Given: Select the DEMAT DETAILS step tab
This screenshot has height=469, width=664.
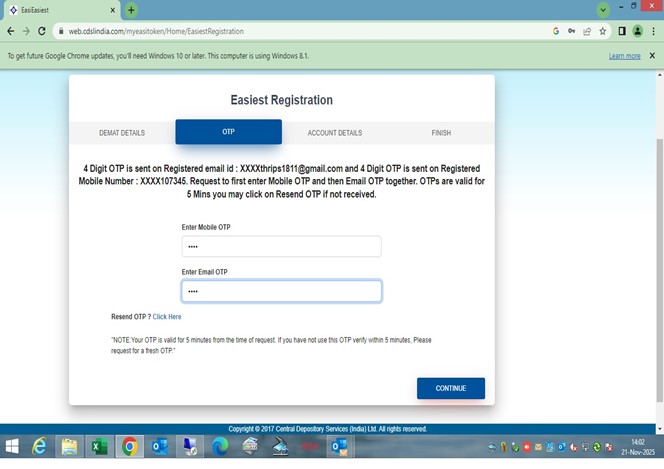Looking at the screenshot, I should point(122,133).
